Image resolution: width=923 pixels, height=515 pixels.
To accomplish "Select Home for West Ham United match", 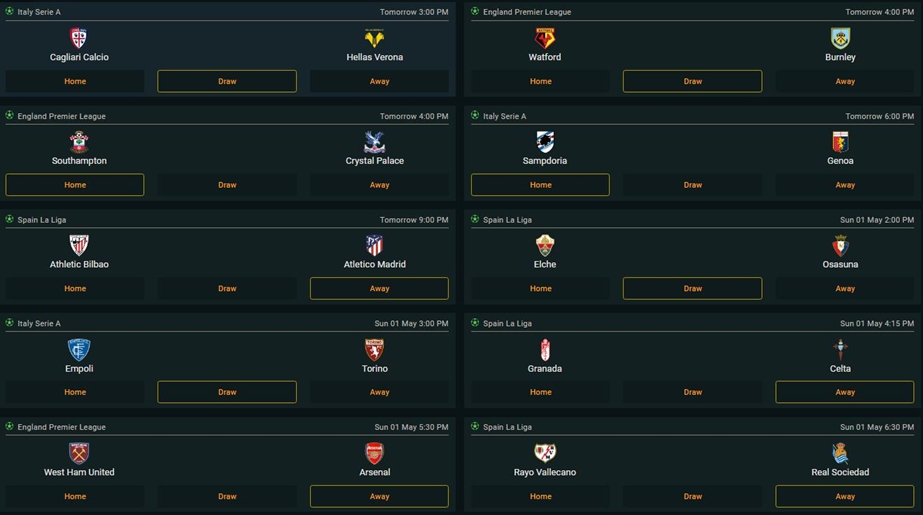I will pyautogui.click(x=75, y=496).
